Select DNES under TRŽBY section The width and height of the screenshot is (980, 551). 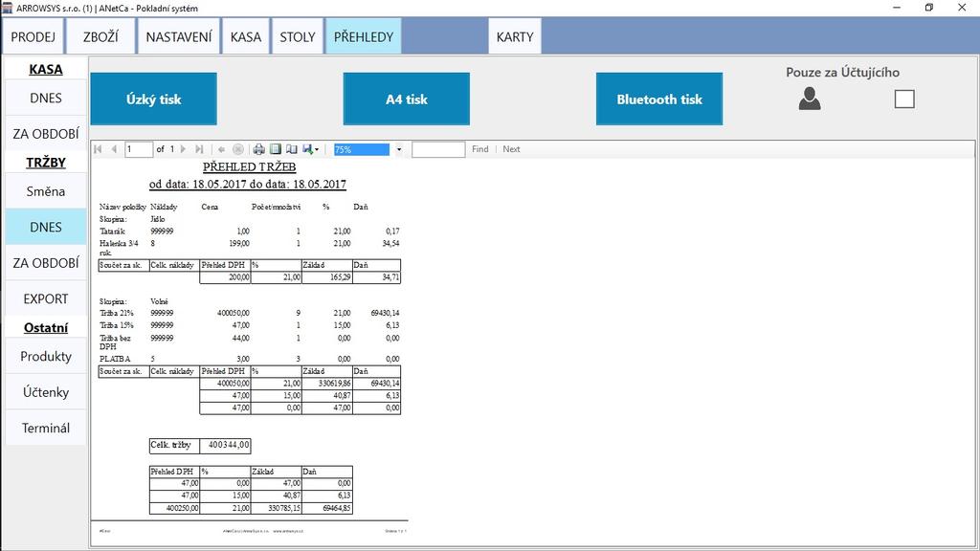click(x=46, y=227)
